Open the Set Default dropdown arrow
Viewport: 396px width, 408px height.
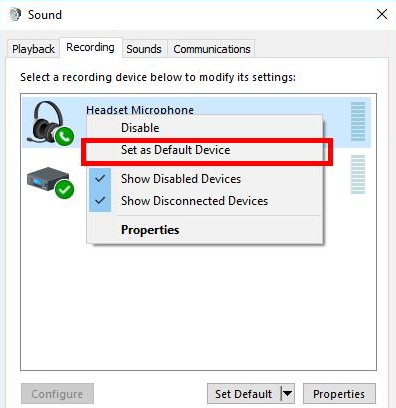pos(288,394)
